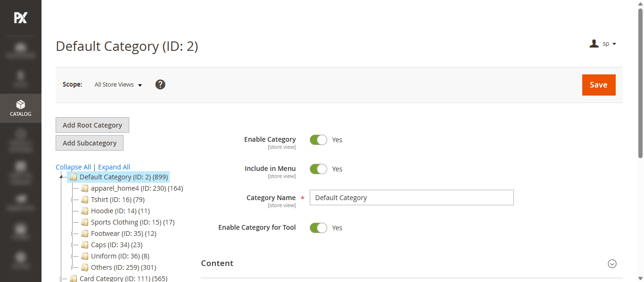
Task: Disable Enable Category for Tool switch
Action: point(318,228)
